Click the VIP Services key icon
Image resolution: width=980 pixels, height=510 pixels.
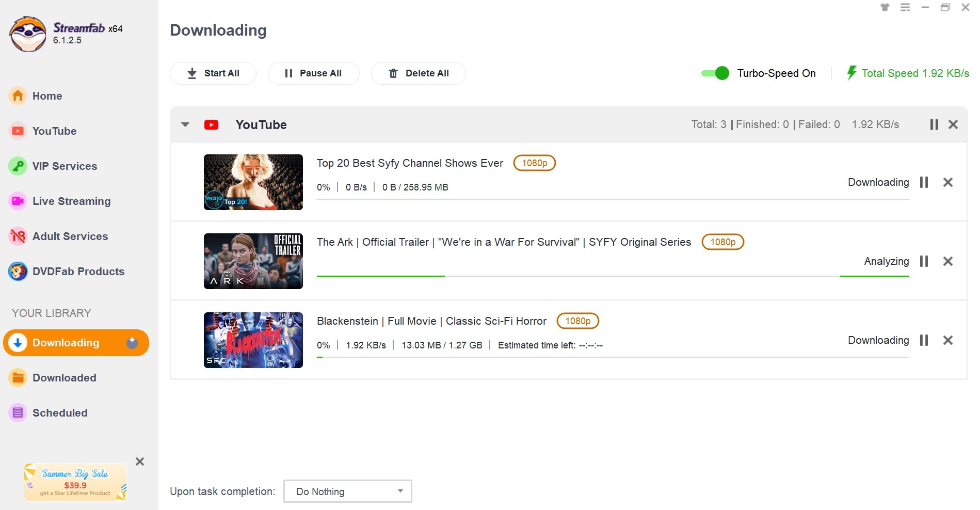[x=18, y=166]
